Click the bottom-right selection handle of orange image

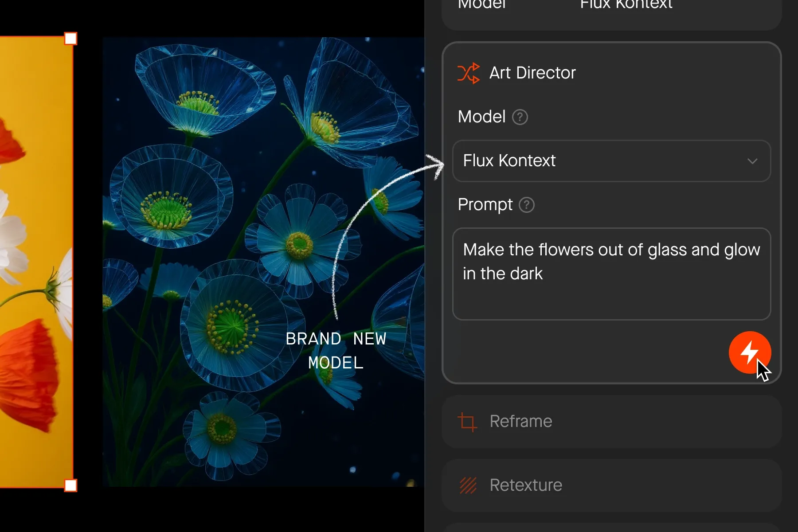(x=70, y=485)
